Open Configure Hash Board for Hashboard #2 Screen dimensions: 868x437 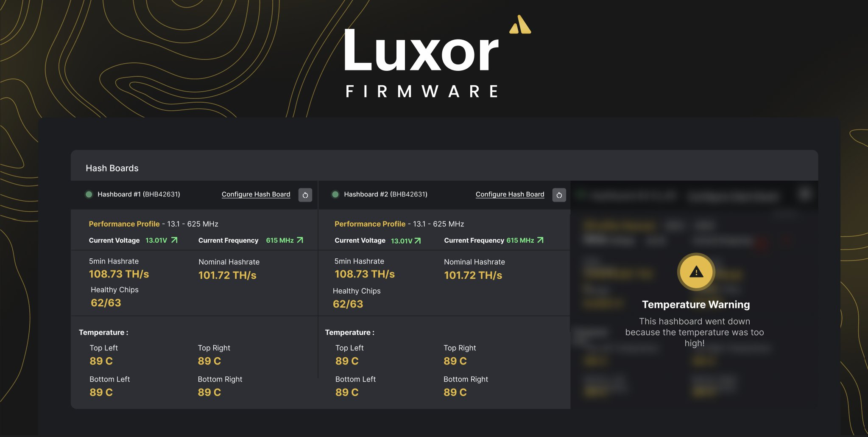(510, 194)
